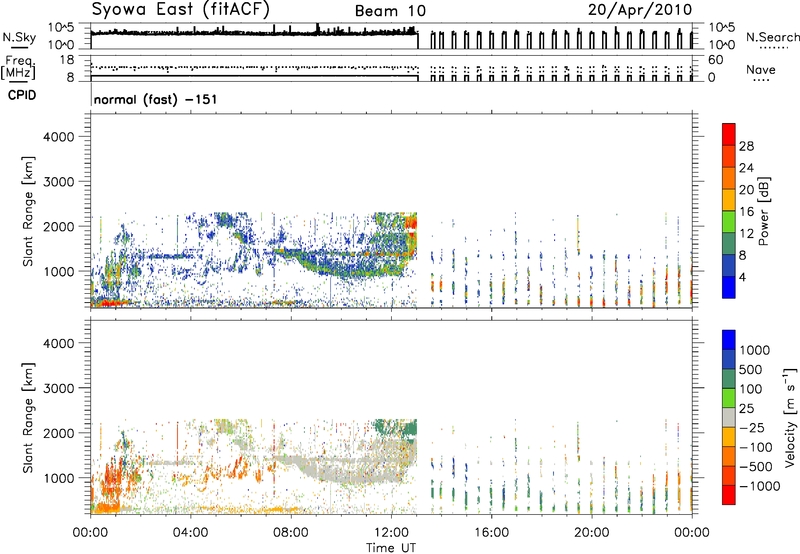The width and height of the screenshot is (800, 554).
Task: Pick the light green 12–16 dB power segment
Action: [729, 222]
